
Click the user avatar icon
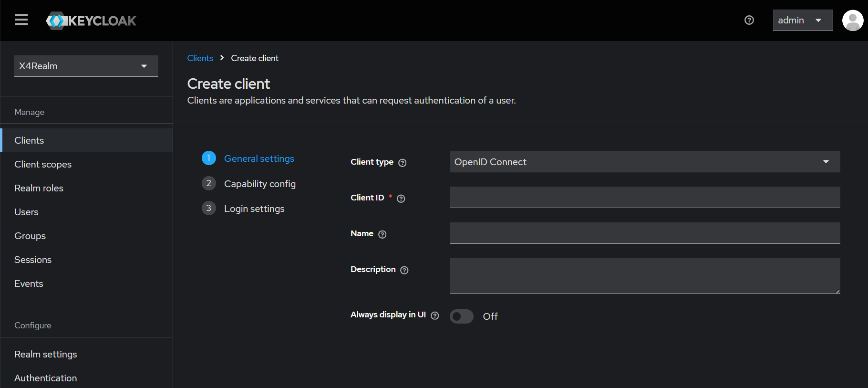pos(852,21)
